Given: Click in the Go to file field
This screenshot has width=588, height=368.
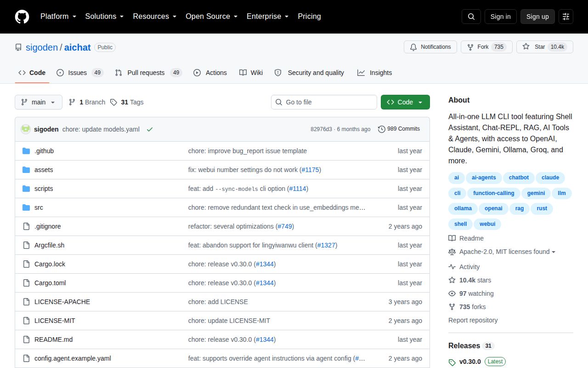Looking at the screenshot, I should 324,102.
